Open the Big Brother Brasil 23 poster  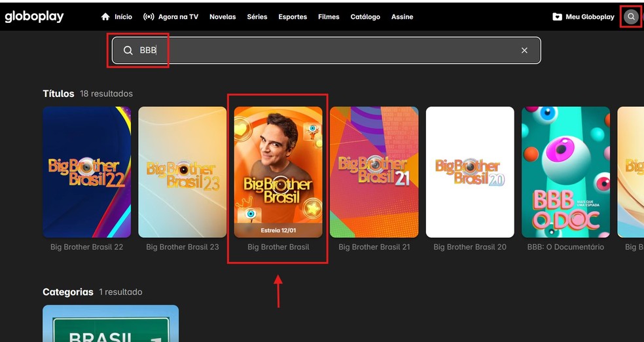(183, 172)
